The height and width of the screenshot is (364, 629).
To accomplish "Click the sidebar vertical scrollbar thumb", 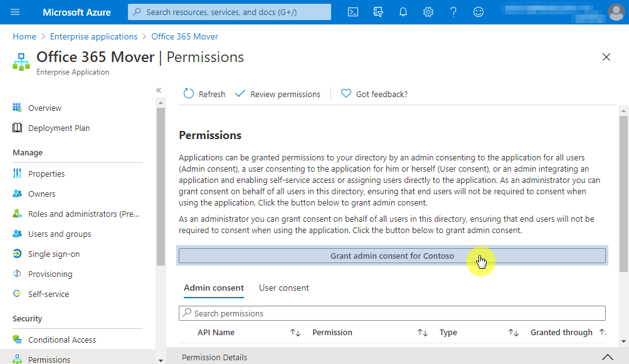I will pos(161,187).
